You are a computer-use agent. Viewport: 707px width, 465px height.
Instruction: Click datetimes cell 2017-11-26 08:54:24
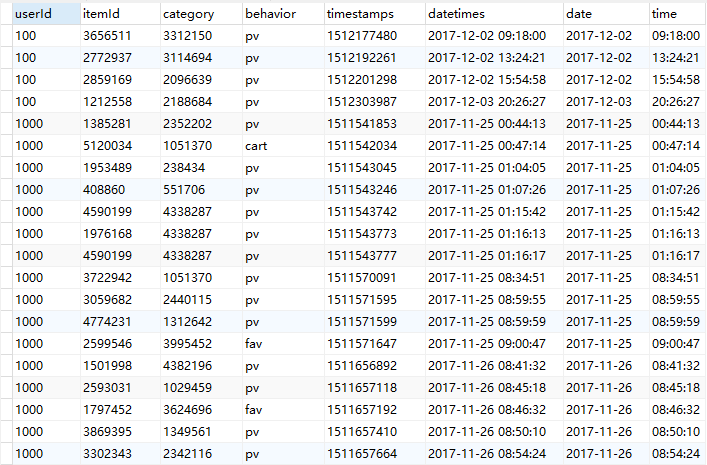(494, 454)
